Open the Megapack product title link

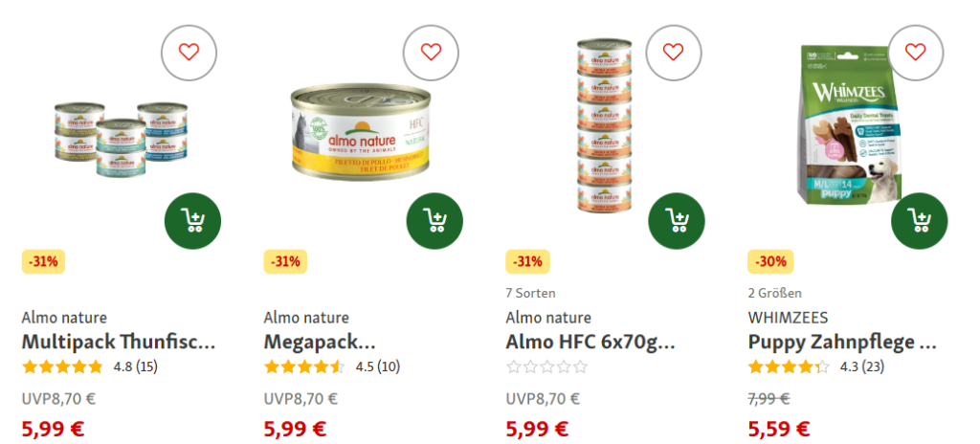click(x=320, y=342)
